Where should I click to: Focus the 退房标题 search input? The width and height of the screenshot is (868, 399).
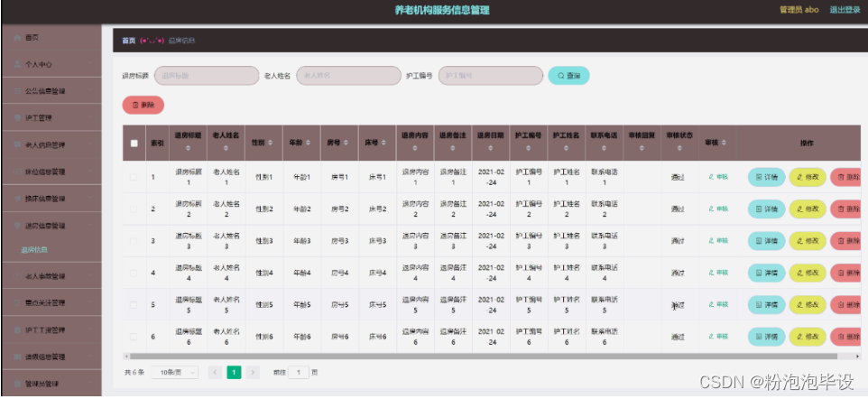click(207, 76)
